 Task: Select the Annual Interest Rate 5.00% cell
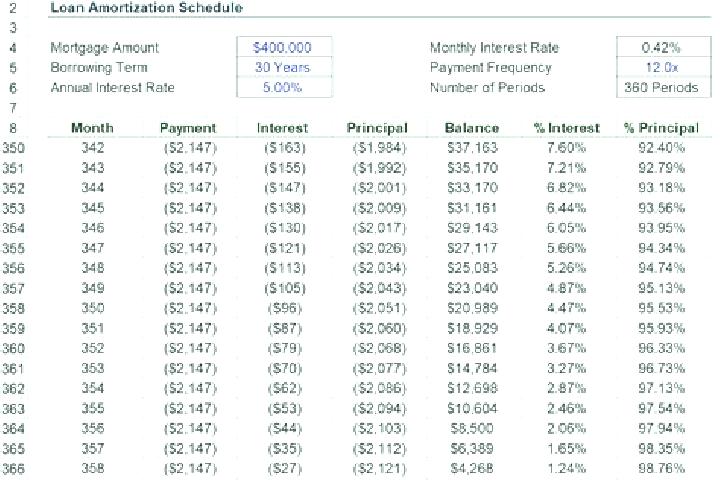tap(284, 87)
